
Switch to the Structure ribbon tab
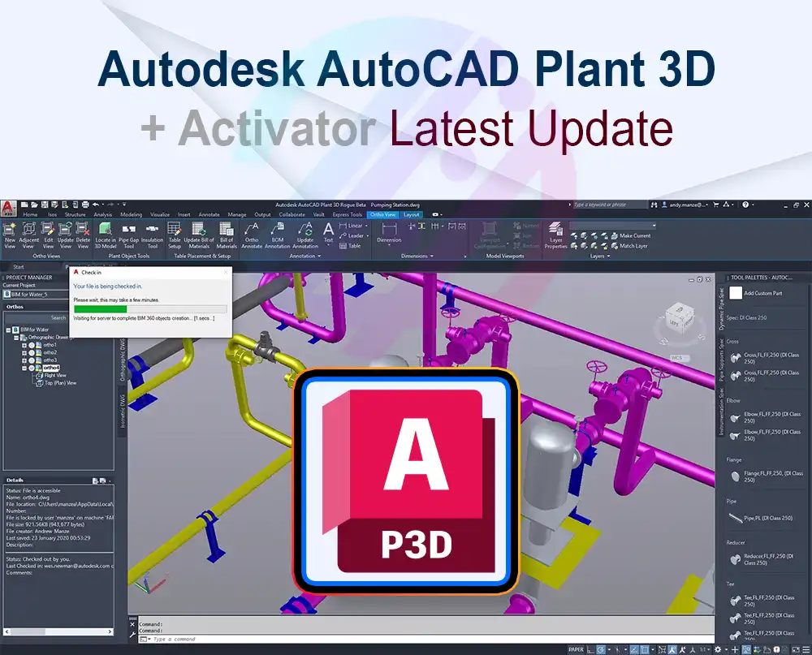75,214
